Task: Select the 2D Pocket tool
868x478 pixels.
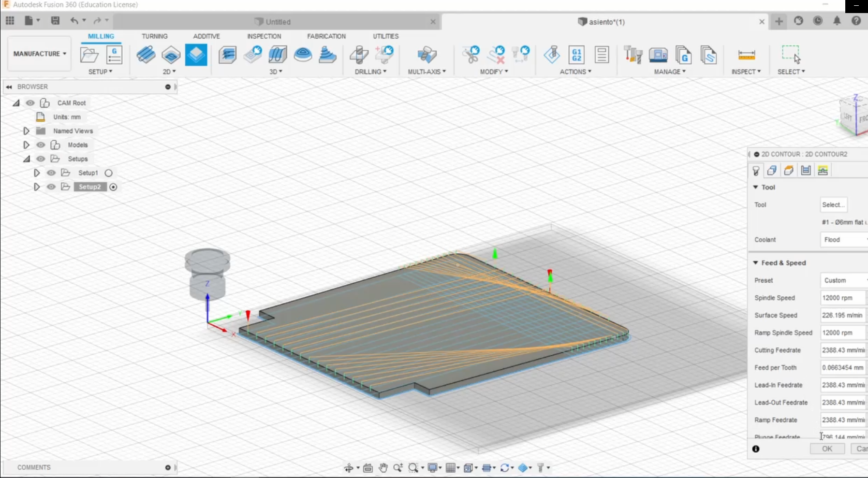Action: pos(171,55)
